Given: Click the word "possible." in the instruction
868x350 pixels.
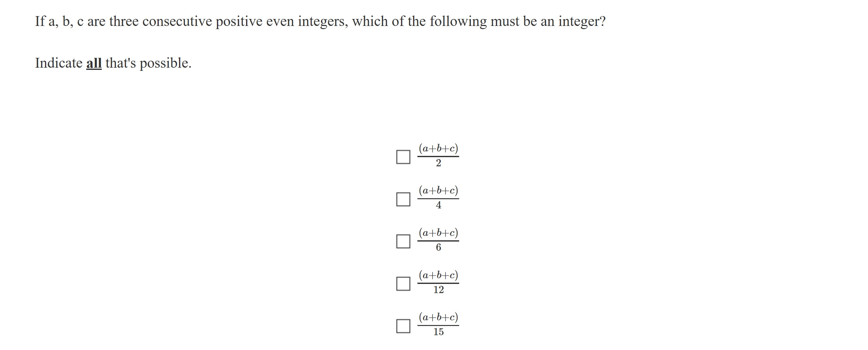Looking at the screenshot, I should click(x=165, y=63).
